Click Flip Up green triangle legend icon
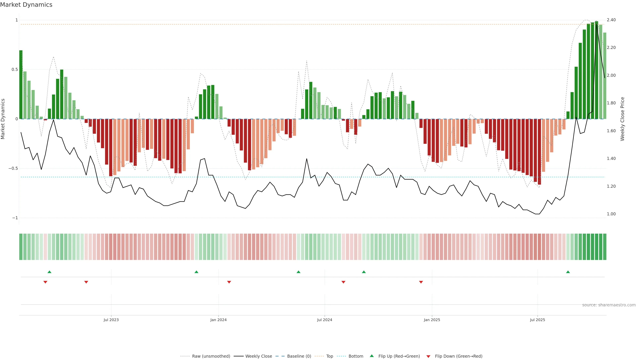This screenshot has height=362, width=644. [x=372, y=356]
